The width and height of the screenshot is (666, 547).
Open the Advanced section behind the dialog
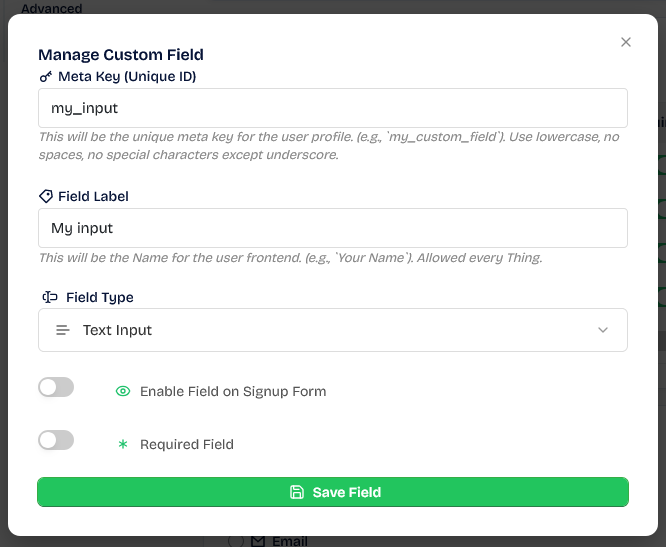coord(52,8)
